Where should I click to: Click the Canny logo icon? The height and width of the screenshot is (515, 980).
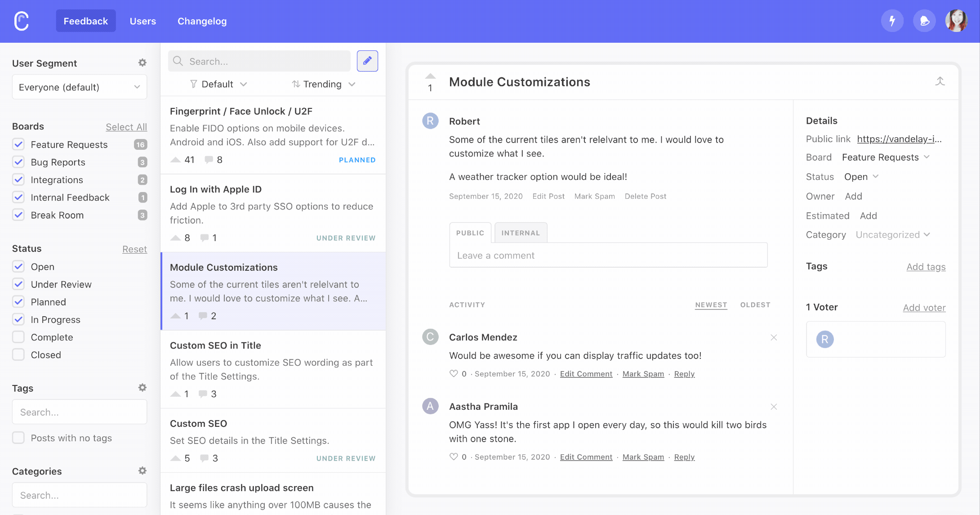click(22, 21)
